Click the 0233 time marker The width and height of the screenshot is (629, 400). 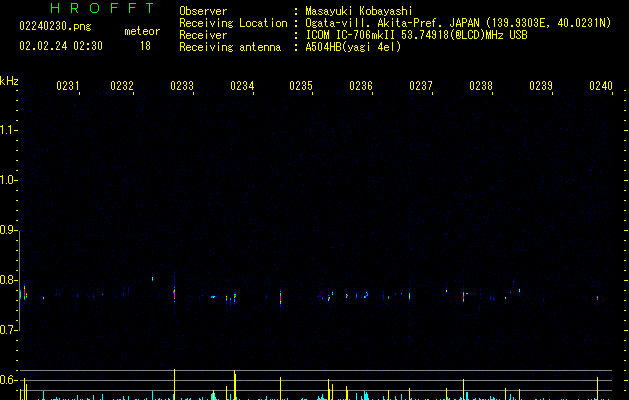[x=182, y=85]
